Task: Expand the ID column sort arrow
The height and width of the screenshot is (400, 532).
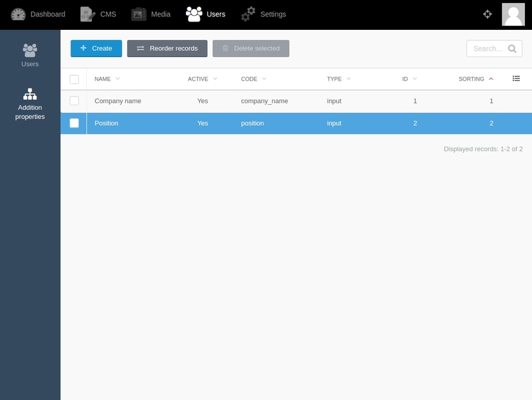Action: (415, 79)
